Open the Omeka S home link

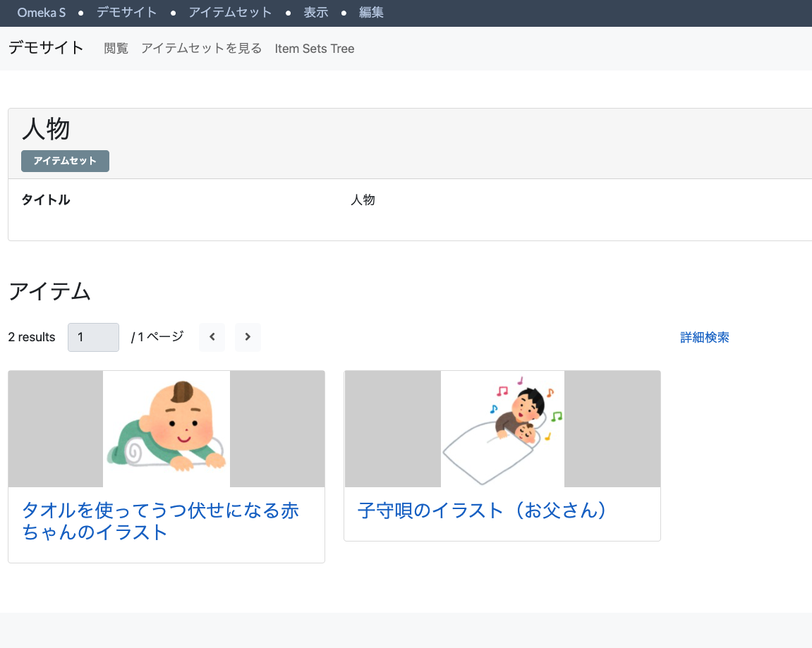point(41,12)
